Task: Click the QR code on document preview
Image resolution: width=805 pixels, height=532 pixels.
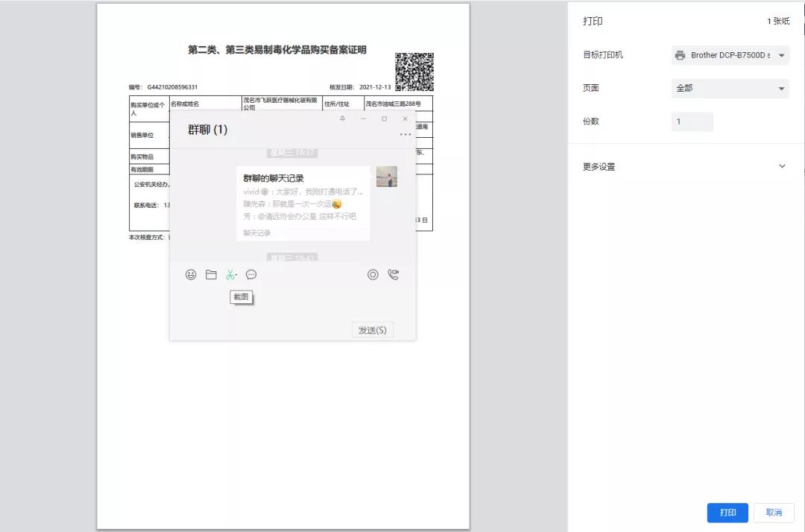Action: click(414, 72)
